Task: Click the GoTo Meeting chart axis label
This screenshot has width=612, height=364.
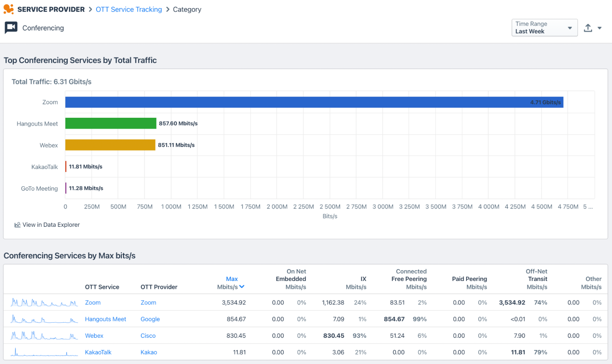Action: point(39,188)
